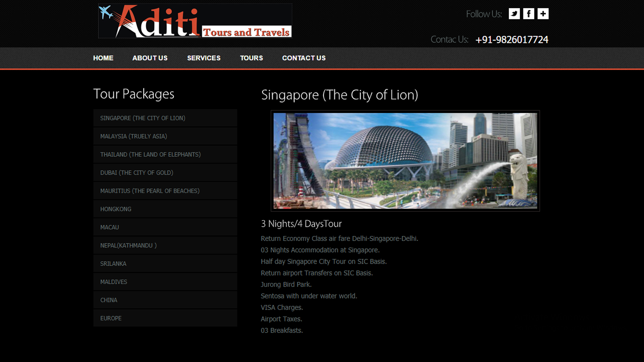
Task: Open the China tour package
Action: point(165,300)
